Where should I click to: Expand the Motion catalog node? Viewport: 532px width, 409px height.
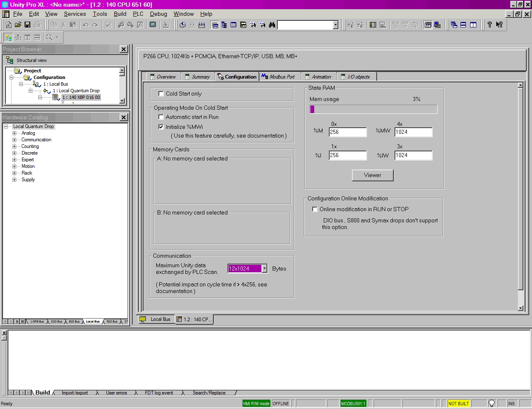point(14,167)
